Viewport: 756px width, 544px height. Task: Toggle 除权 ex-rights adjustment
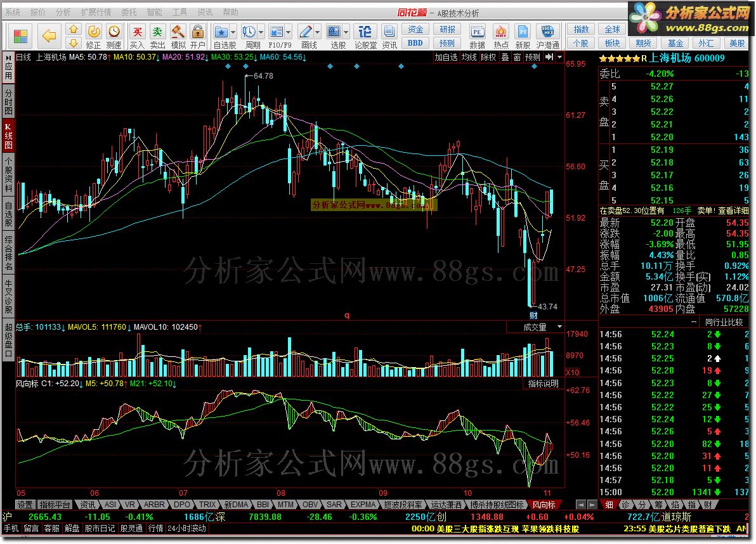488,57
